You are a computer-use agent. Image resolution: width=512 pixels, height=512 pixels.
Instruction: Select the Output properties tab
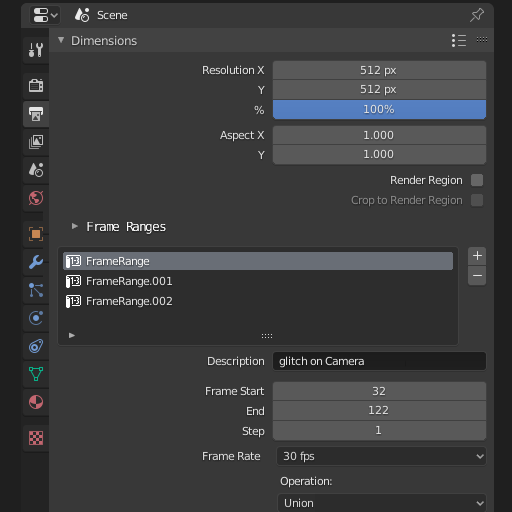pos(36,114)
